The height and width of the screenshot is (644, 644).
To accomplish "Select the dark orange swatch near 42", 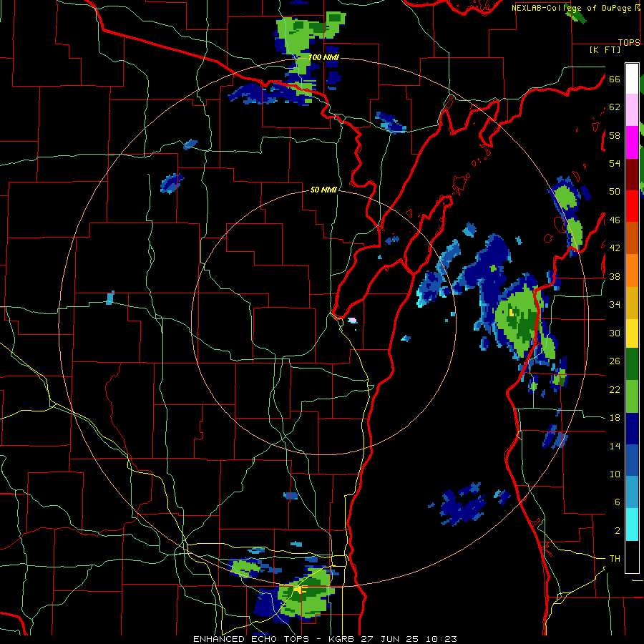I will pos(632,238).
